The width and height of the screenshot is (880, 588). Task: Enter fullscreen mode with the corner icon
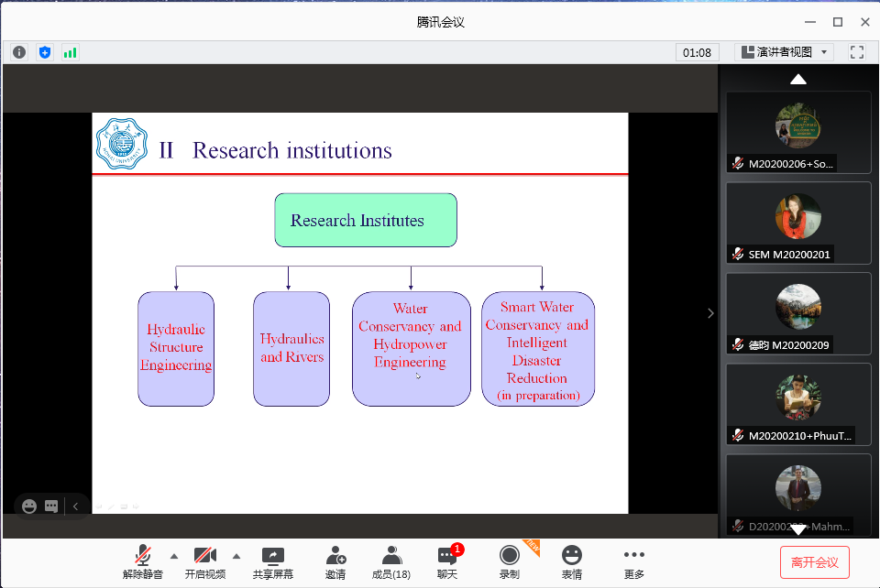[x=857, y=52]
